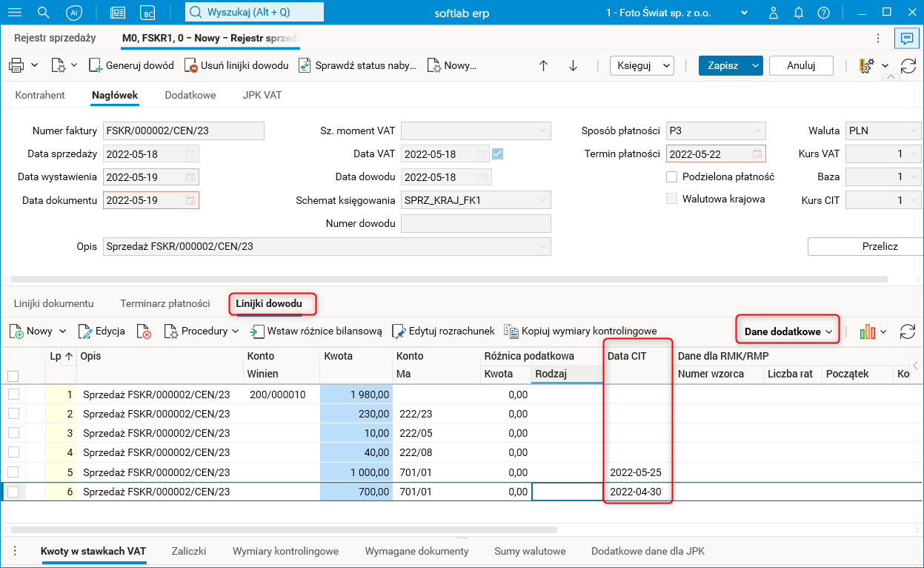The height and width of the screenshot is (568, 924).
Task: Open the Schemat księgowania dropdown
Action: 543,200
